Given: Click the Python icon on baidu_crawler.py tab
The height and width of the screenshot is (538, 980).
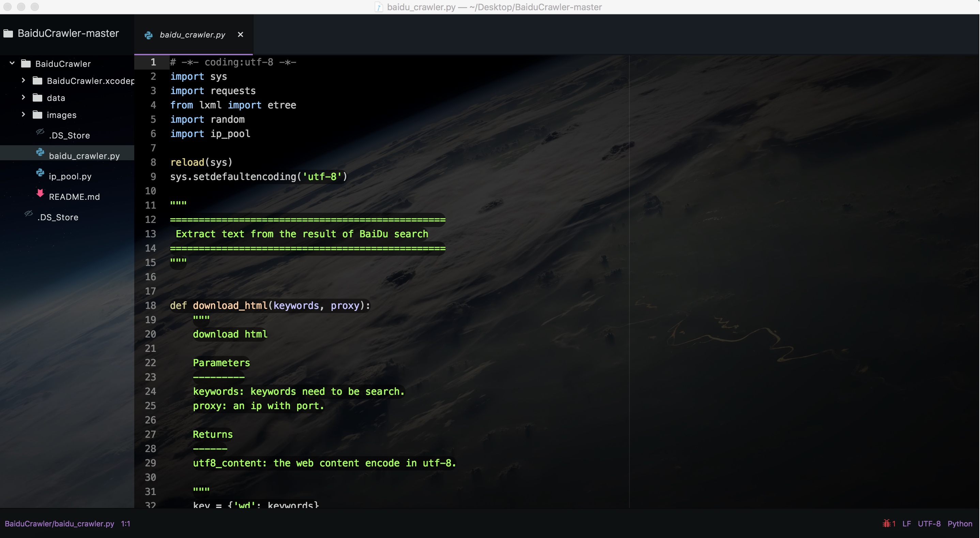Looking at the screenshot, I should pos(148,35).
